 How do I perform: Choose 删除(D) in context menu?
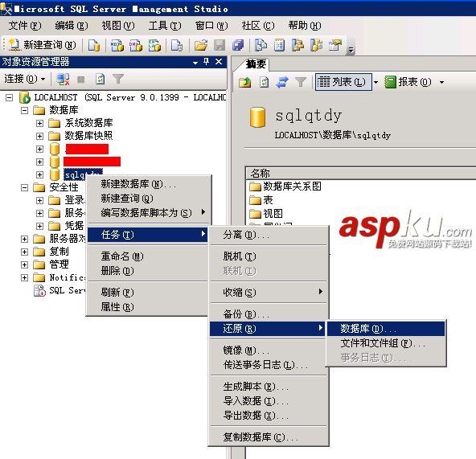pos(148,270)
